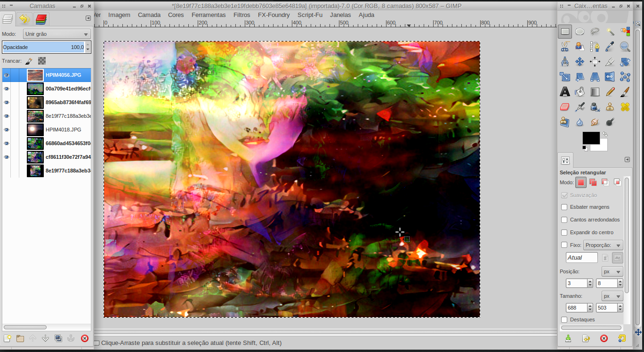Choose the Eraser tool
Image resolution: width=644 pixels, height=352 pixels.
pyautogui.click(x=565, y=107)
